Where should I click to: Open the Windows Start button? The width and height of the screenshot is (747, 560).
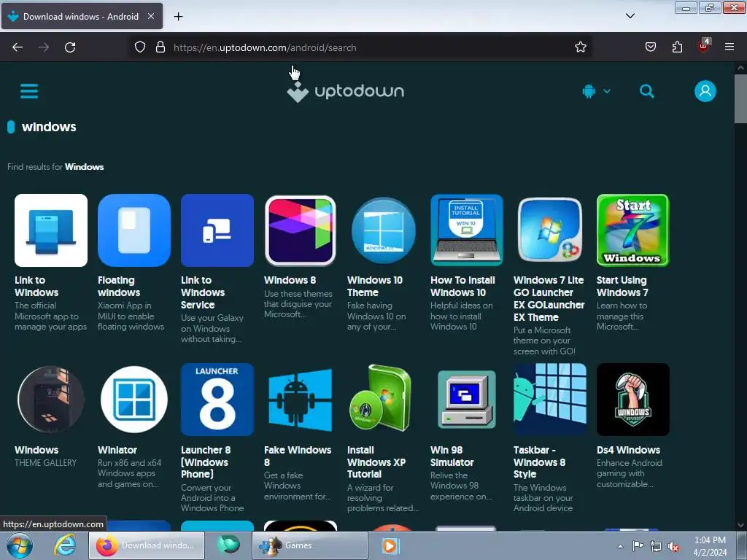20,545
